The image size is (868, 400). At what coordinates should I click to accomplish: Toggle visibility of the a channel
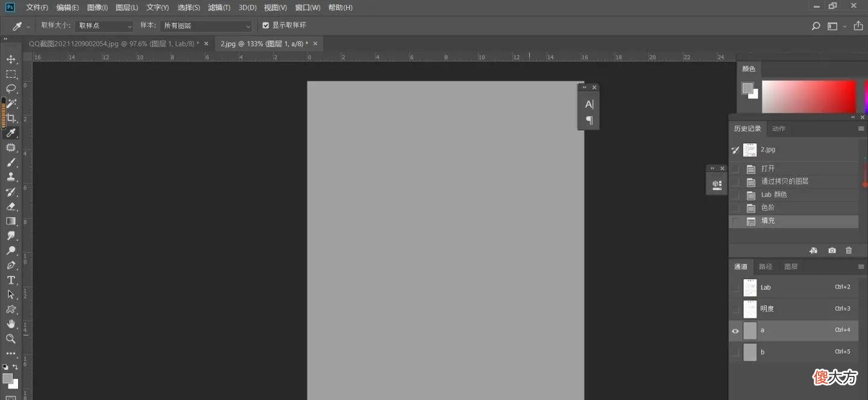[x=735, y=331]
